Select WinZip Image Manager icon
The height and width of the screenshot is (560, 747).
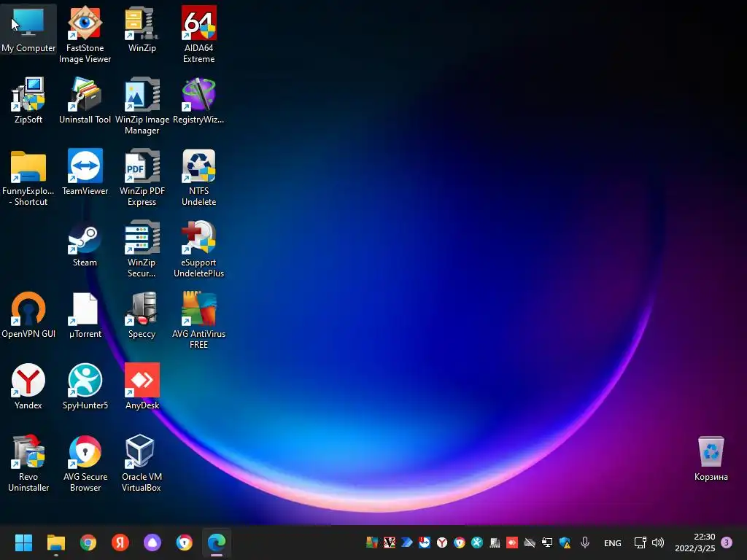(x=142, y=106)
